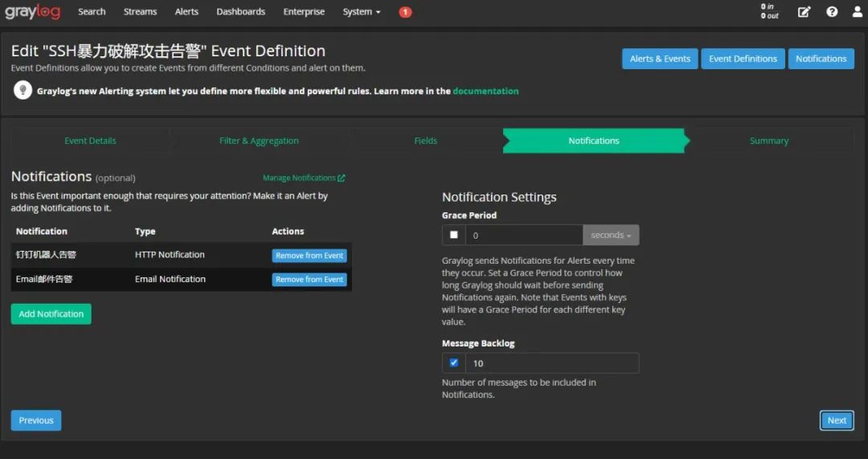This screenshot has width=868, height=459.
Task: Switch to the Fields step
Action: 426,141
